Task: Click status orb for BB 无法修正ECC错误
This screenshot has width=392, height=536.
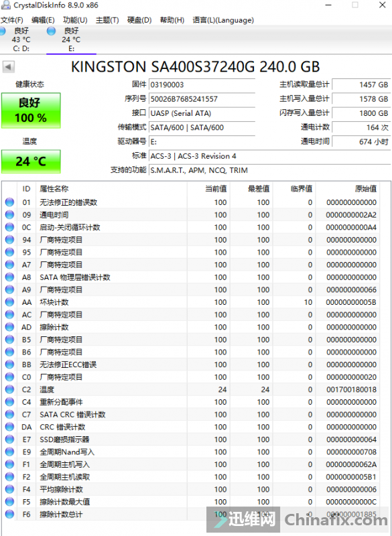Action: [x=9, y=364]
